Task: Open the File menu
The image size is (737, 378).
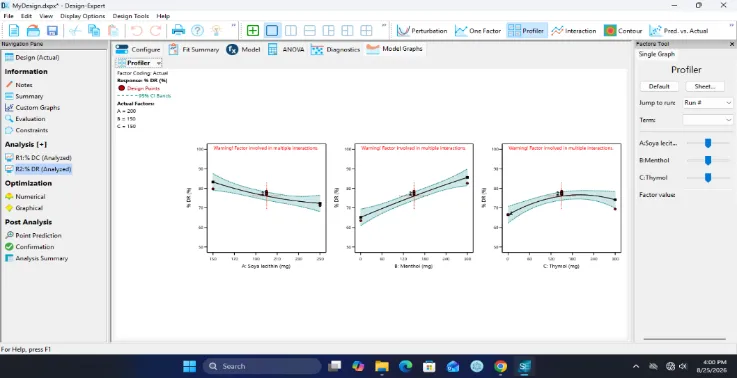Action: 8,16
